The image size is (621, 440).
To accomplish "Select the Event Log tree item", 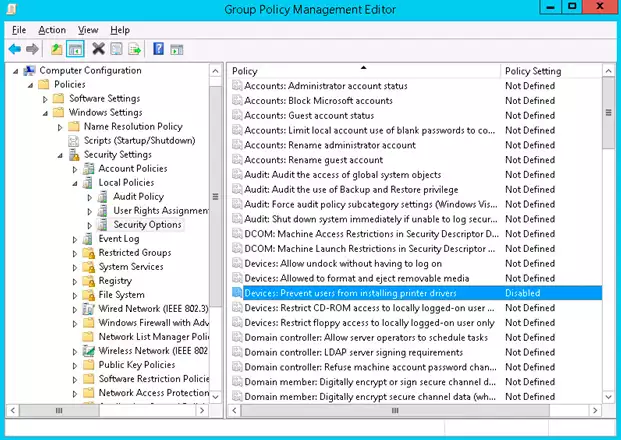I will 118,239.
